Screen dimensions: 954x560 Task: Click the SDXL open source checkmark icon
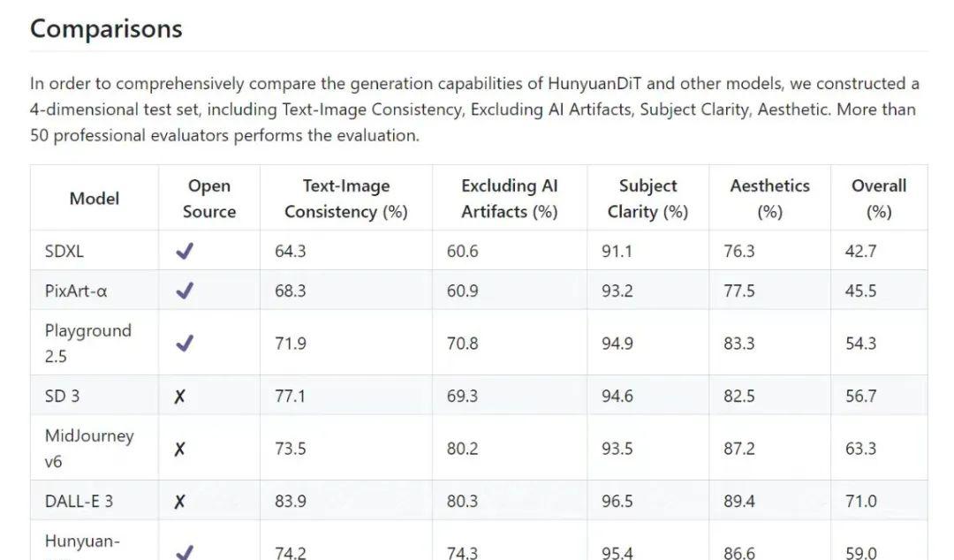(x=185, y=251)
